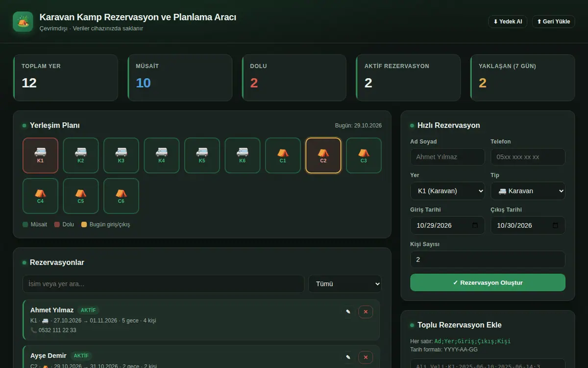Choose tent spot C3 tile

[364, 156]
